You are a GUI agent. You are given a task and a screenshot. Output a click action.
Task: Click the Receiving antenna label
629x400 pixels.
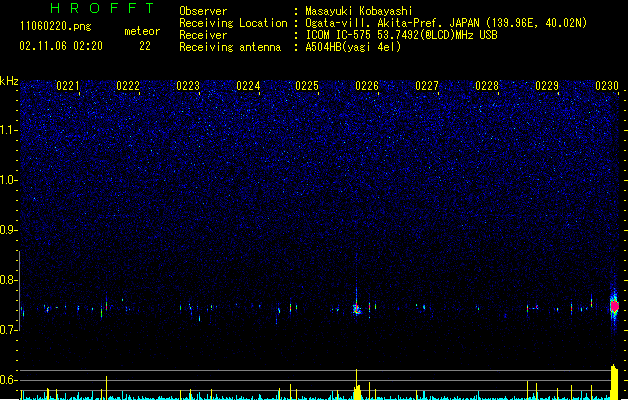point(230,47)
